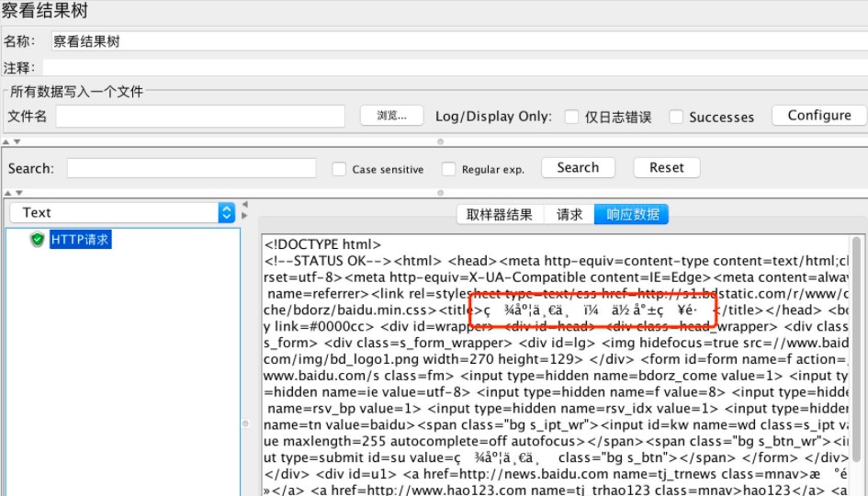Image resolution: width=868 pixels, height=496 pixels.
Task: Switch to the 响应数据 tab
Action: 632,214
